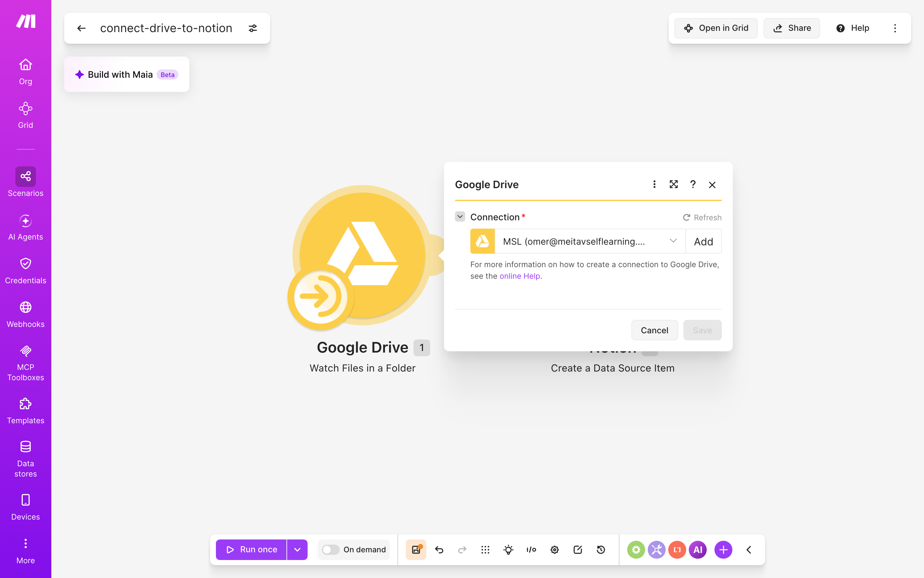Image resolution: width=924 pixels, height=578 pixels.
Task: Open Data stores in the sidebar
Action: pyautogui.click(x=26, y=459)
